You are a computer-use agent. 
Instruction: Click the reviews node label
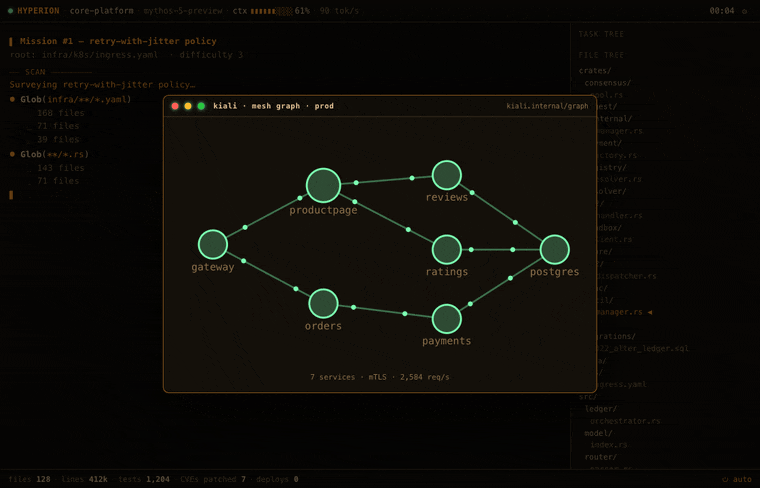[446, 197]
